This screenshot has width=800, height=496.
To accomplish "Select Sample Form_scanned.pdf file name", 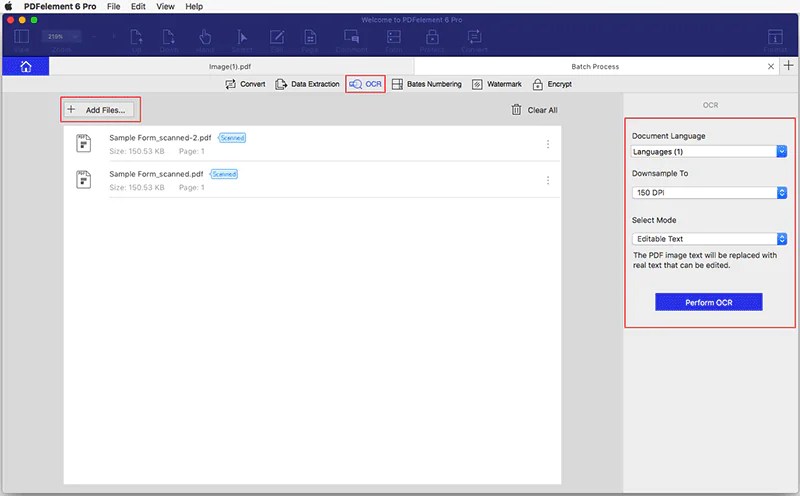I will point(156,174).
